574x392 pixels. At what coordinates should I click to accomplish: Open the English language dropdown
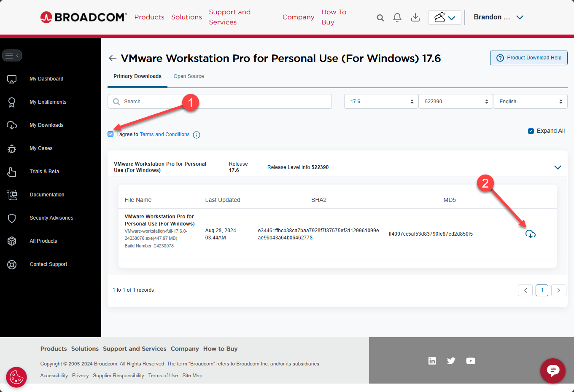(x=530, y=102)
